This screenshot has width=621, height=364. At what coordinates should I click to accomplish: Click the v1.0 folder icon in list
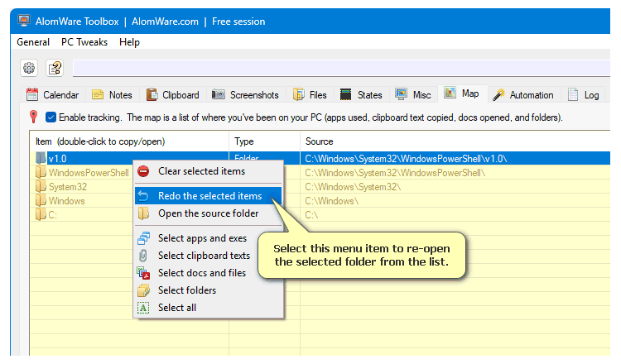(x=41, y=158)
